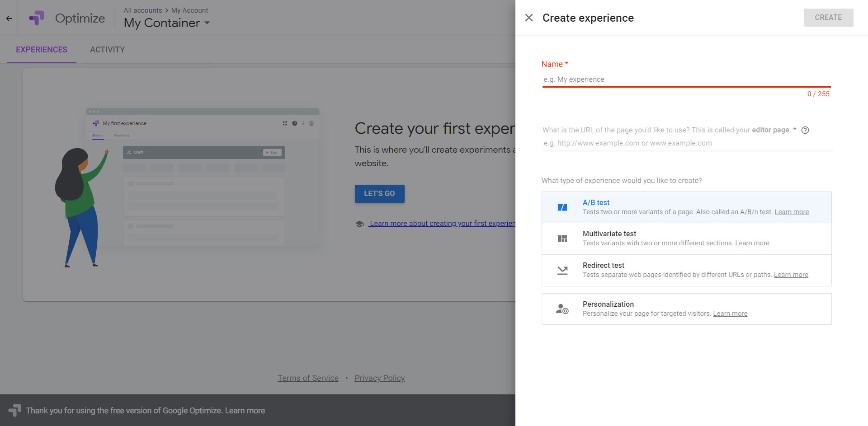Image resolution: width=868 pixels, height=426 pixels.
Task: Click the editor page URL field
Action: click(x=687, y=143)
